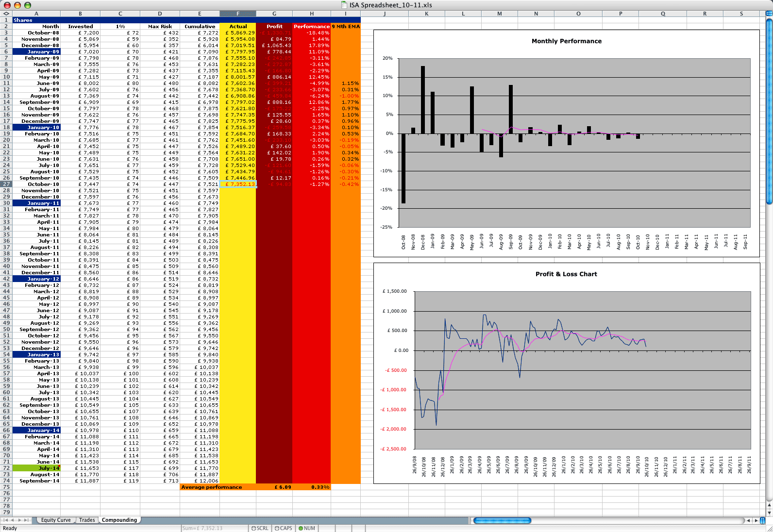
Task: Select the highlighted £ 7,352.13 actual cell
Action: pyautogui.click(x=238, y=184)
